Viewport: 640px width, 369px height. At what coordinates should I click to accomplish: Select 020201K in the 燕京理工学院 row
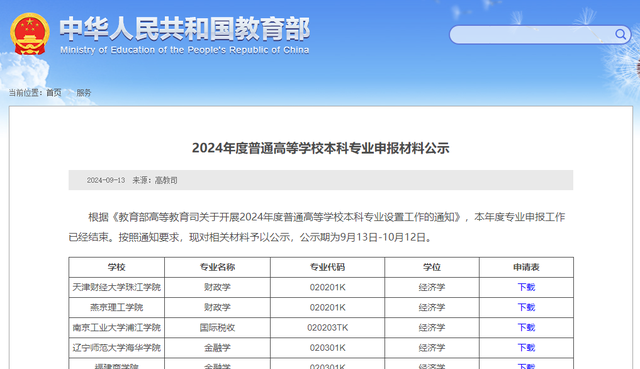[x=327, y=307]
